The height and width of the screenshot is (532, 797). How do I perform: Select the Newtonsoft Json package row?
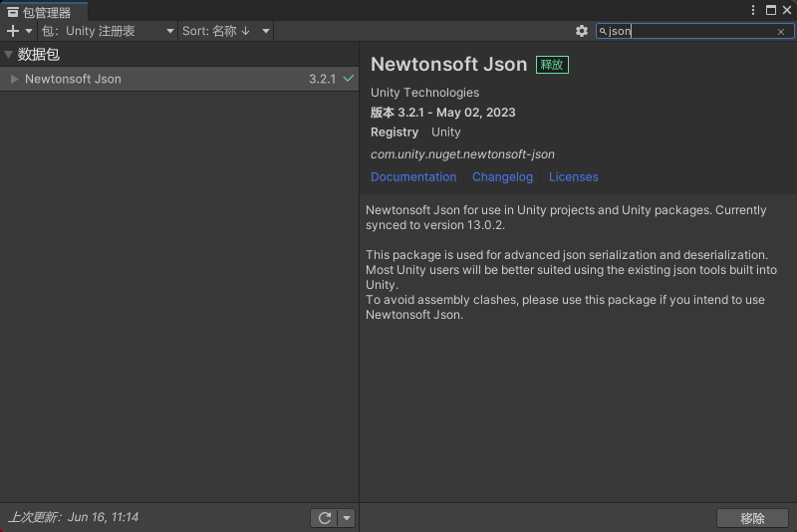point(179,79)
